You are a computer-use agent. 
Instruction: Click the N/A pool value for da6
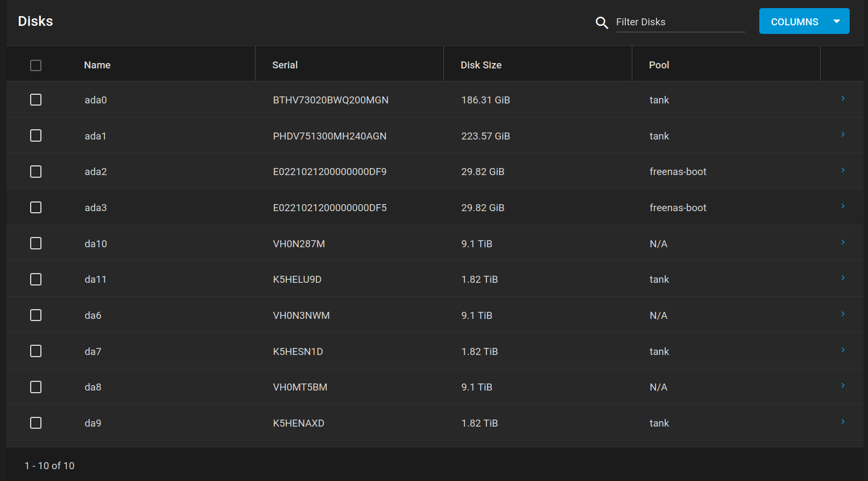click(659, 316)
